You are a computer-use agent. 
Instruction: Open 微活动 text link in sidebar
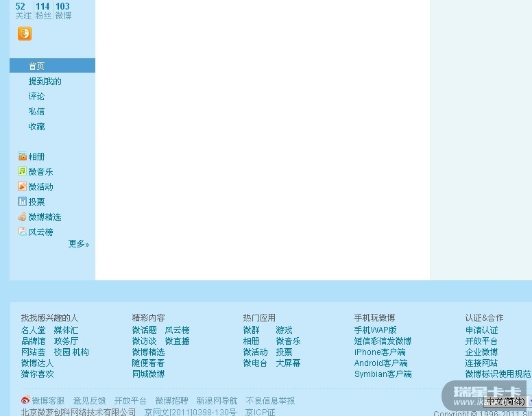(x=40, y=187)
